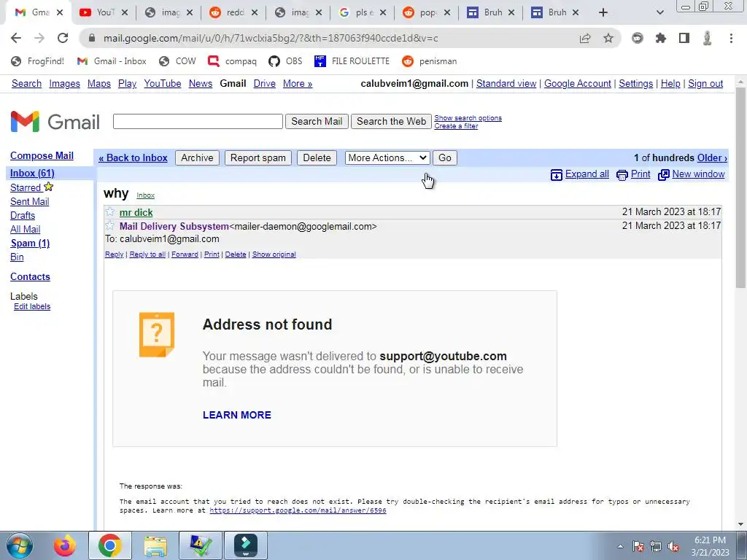
Task: Open the Drafts folder
Action: 23,215
